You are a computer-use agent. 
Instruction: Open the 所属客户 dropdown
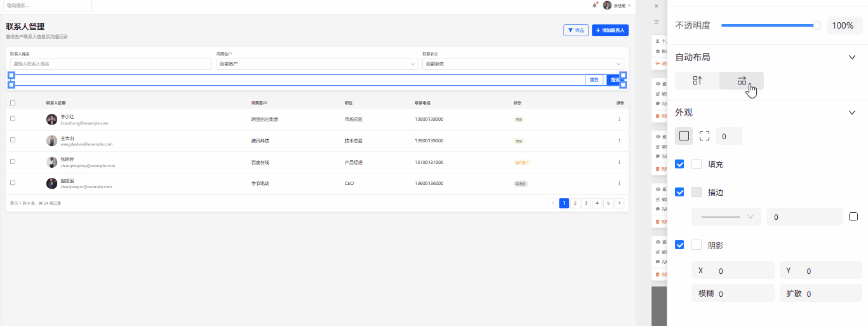(x=316, y=64)
